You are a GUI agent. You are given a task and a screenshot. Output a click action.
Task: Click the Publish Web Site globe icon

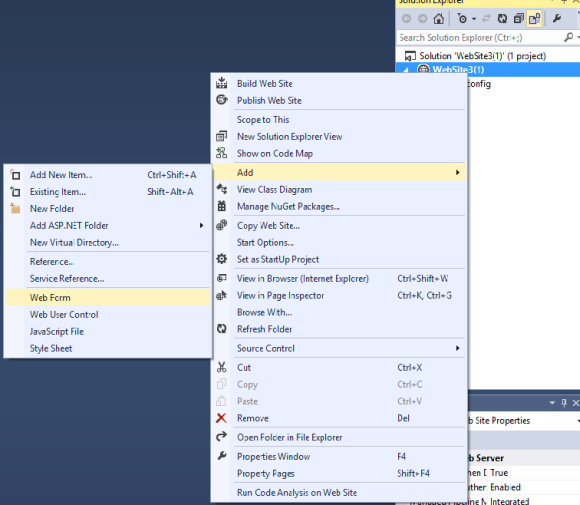[x=222, y=100]
